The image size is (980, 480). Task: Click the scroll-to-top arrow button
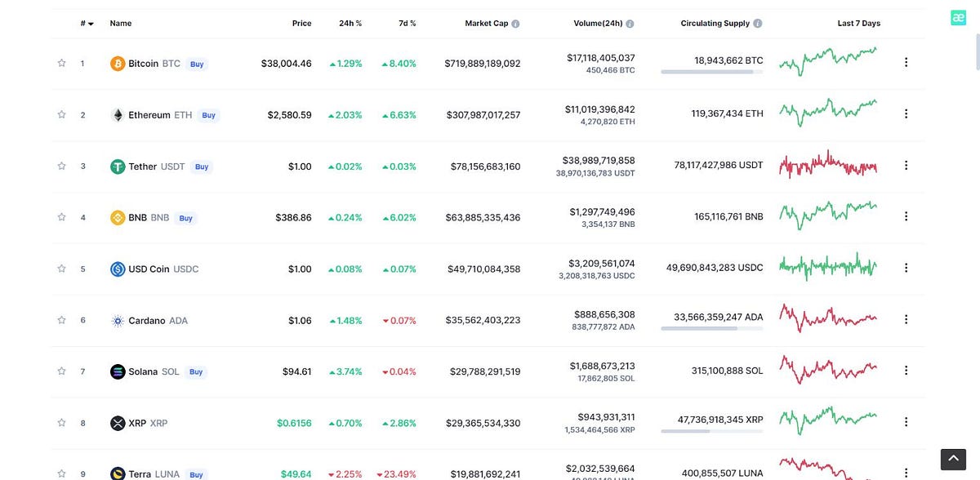coord(952,459)
